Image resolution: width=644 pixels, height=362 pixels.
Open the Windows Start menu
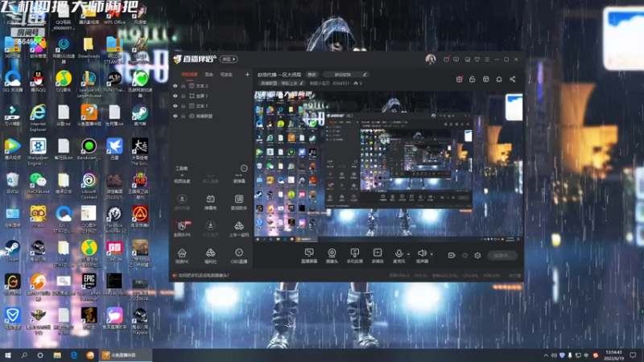[8, 355]
